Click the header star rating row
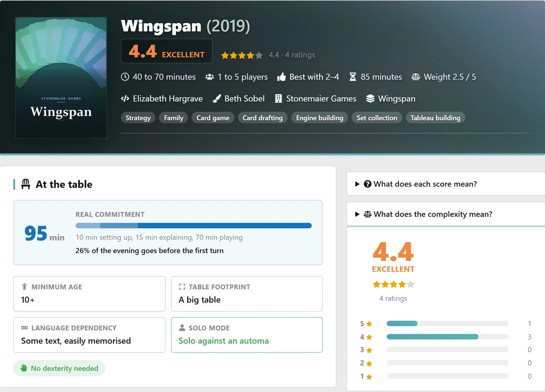Viewport: 545px width, 392px height. pos(242,55)
